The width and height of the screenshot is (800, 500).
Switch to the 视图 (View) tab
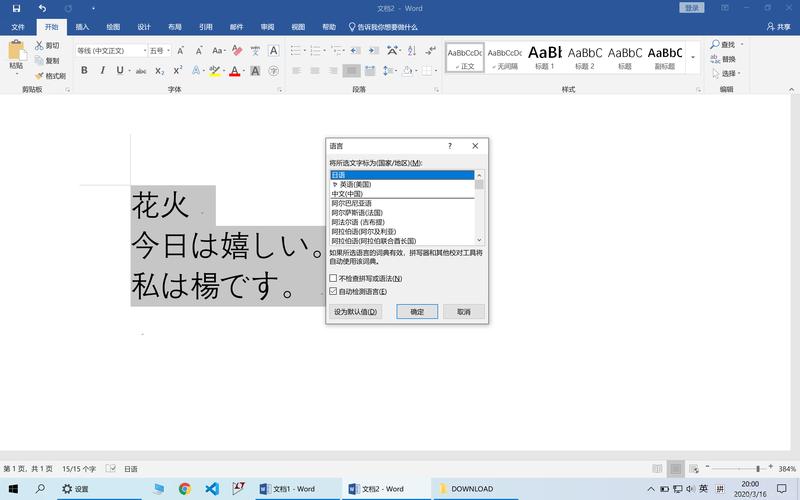click(x=298, y=27)
